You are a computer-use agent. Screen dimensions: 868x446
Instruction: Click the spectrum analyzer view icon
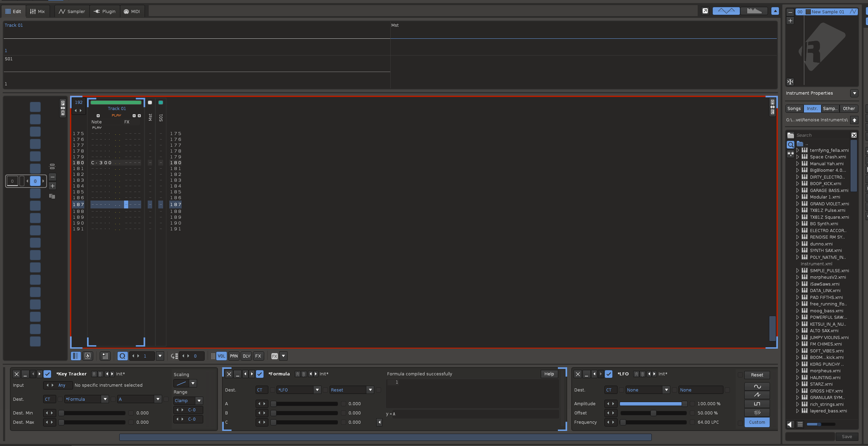click(754, 11)
